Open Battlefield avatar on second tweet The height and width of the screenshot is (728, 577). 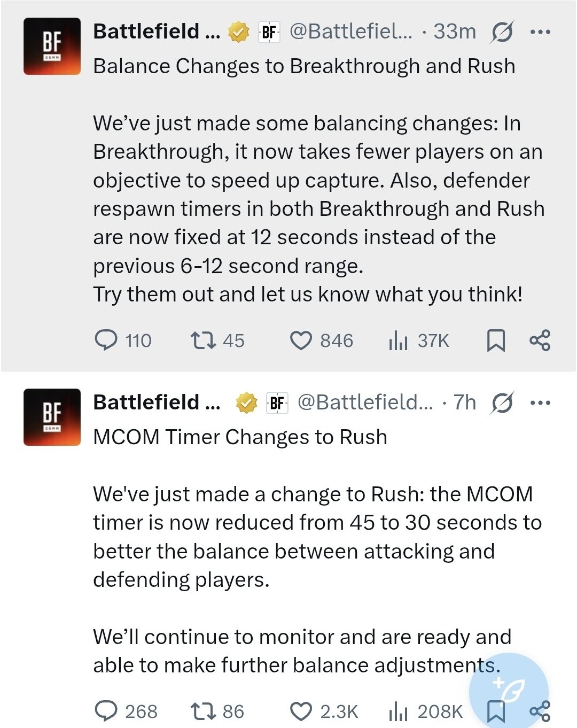pyautogui.click(x=52, y=417)
